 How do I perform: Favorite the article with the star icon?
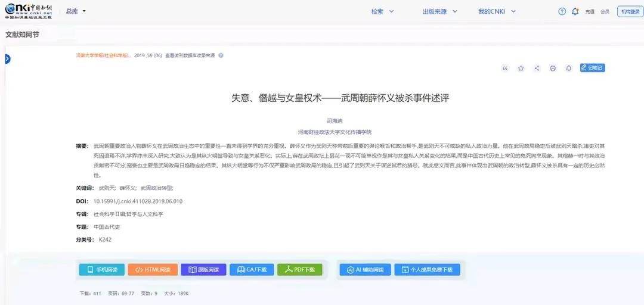pyautogui.click(x=521, y=69)
